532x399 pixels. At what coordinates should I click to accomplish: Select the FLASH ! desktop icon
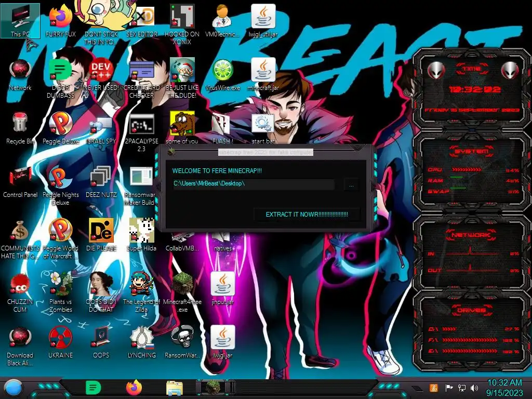coord(222,128)
